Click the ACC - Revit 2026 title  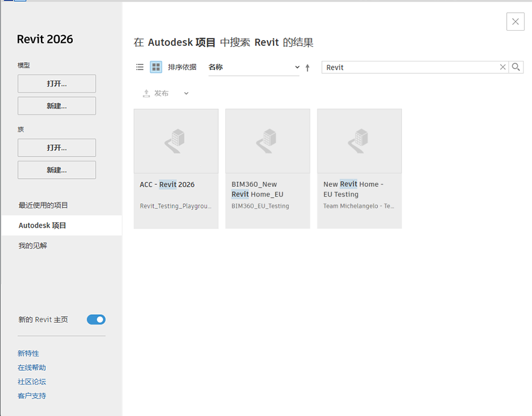click(x=167, y=184)
